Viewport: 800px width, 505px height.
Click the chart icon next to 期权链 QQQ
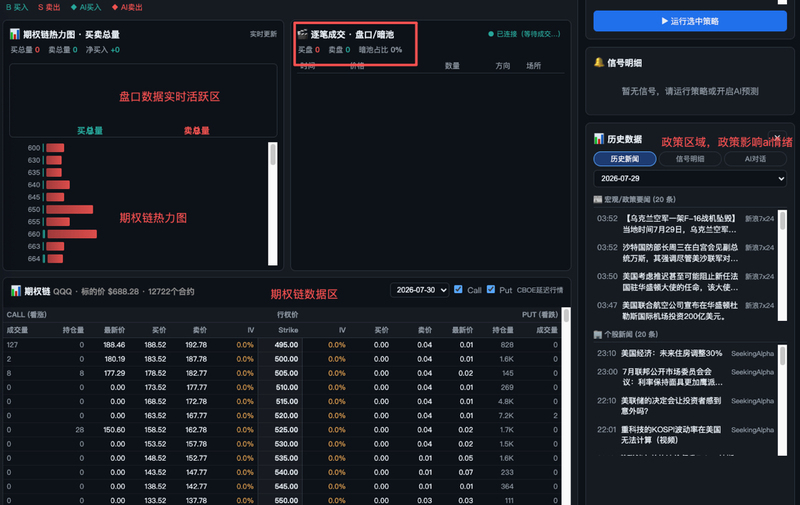(x=16, y=291)
